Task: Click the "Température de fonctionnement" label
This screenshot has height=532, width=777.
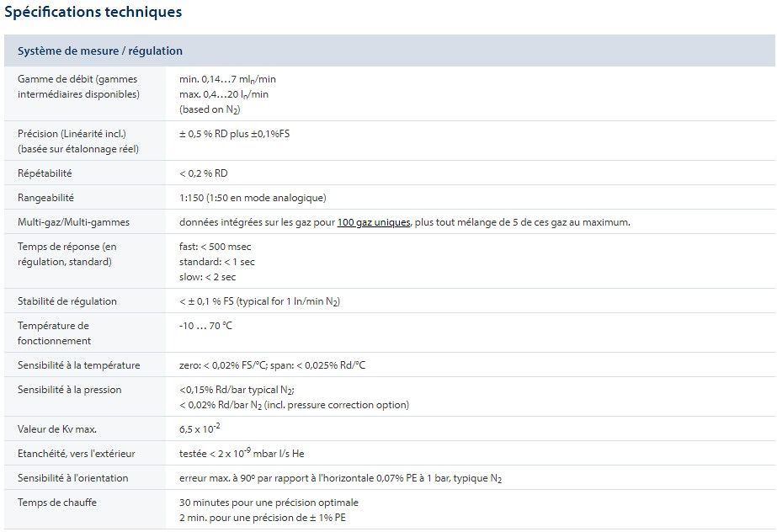Action: point(55,333)
